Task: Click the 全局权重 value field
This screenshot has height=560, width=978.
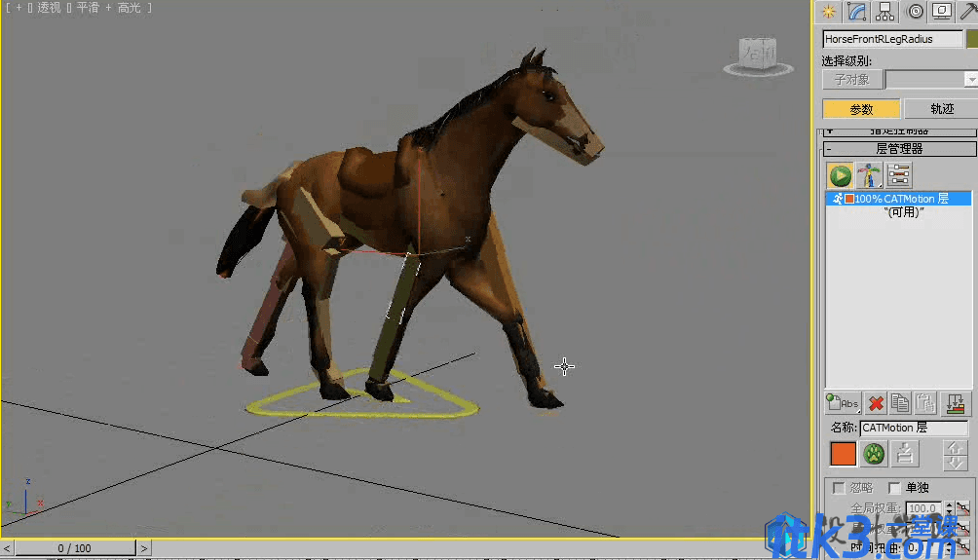Action: tap(923, 508)
